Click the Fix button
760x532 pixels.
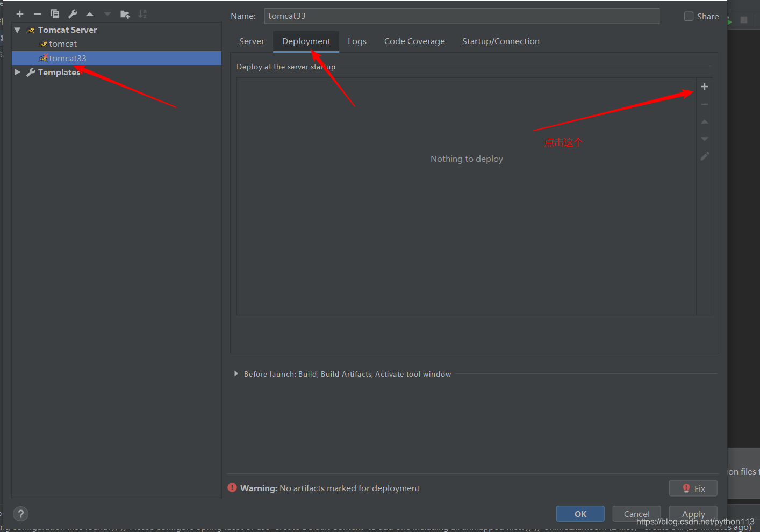pyautogui.click(x=693, y=488)
